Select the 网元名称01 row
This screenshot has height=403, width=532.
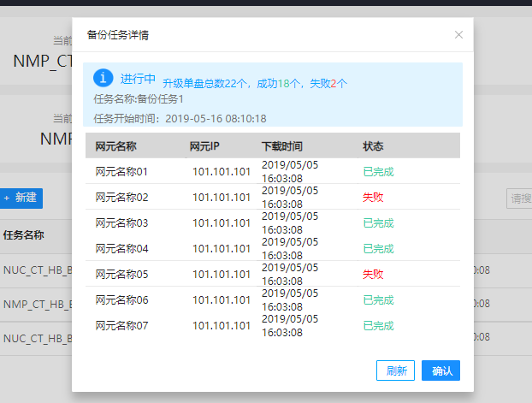coord(121,171)
